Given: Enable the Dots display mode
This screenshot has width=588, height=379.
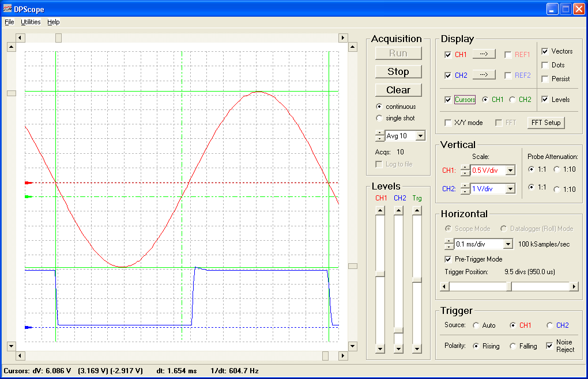Looking at the screenshot, I should [x=544, y=65].
